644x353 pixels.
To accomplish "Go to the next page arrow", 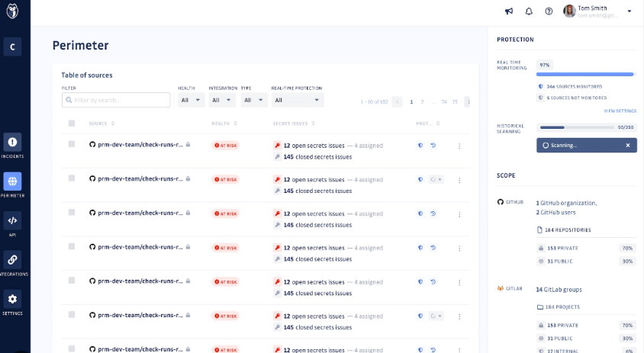I will 468,102.
